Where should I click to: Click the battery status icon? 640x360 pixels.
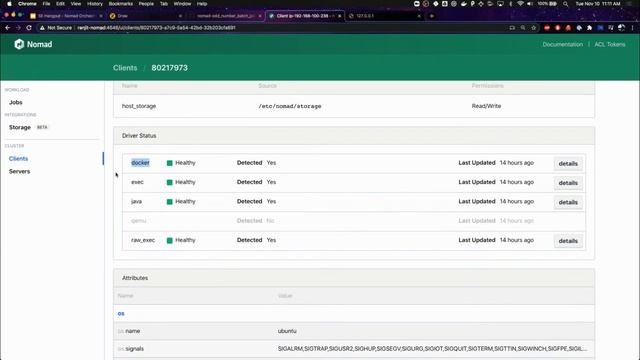[x=553, y=4]
